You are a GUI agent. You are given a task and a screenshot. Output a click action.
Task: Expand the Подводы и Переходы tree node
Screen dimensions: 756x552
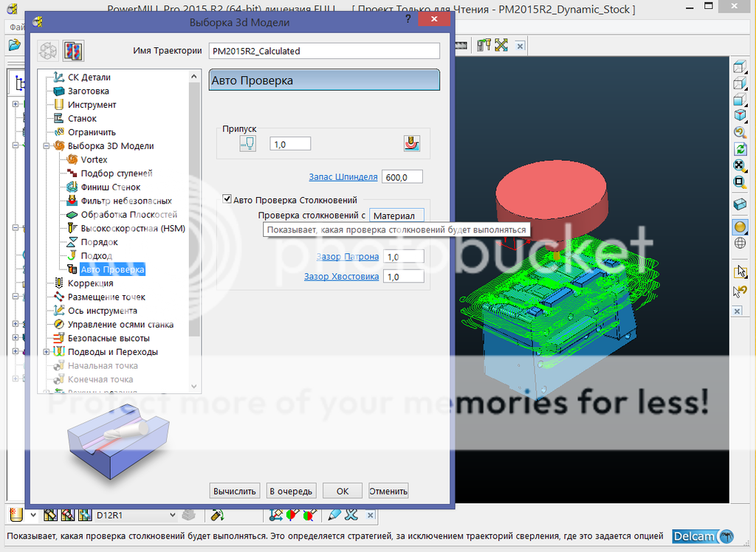pyautogui.click(x=47, y=352)
